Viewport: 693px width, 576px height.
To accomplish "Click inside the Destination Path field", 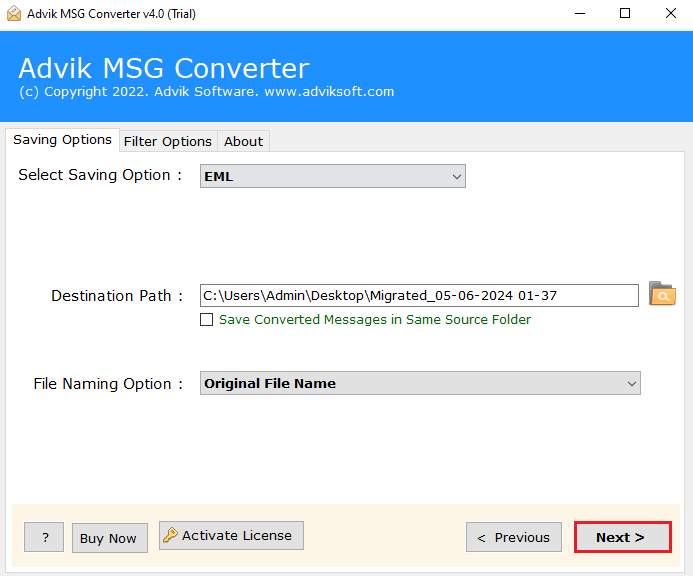I will pyautogui.click(x=419, y=296).
